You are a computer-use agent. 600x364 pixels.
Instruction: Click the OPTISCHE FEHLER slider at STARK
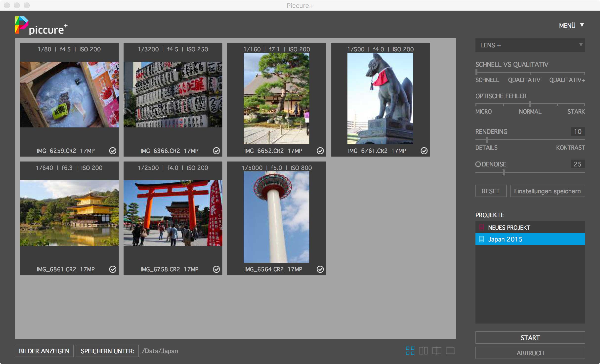click(584, 104)
